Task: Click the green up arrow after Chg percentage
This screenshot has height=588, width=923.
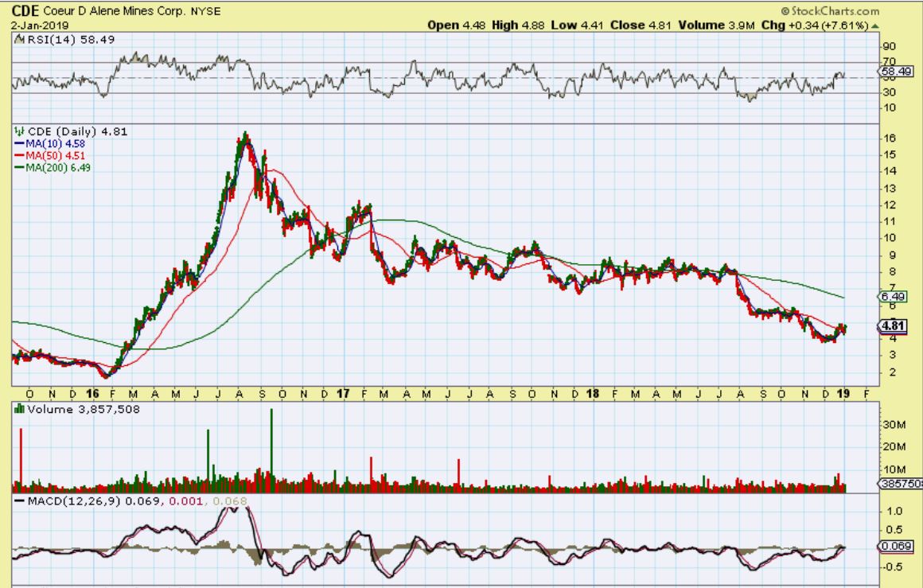Action: [874, 26]
